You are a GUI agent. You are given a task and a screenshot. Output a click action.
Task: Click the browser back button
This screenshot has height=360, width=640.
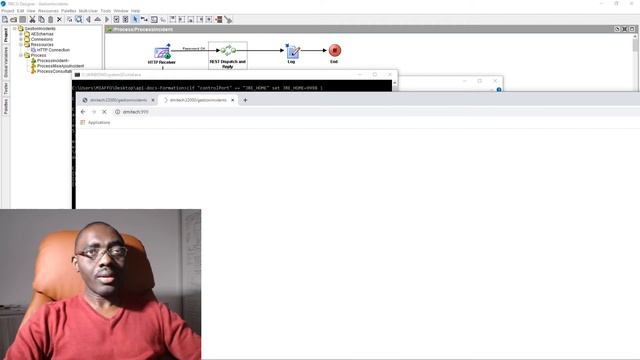(83, 111)
